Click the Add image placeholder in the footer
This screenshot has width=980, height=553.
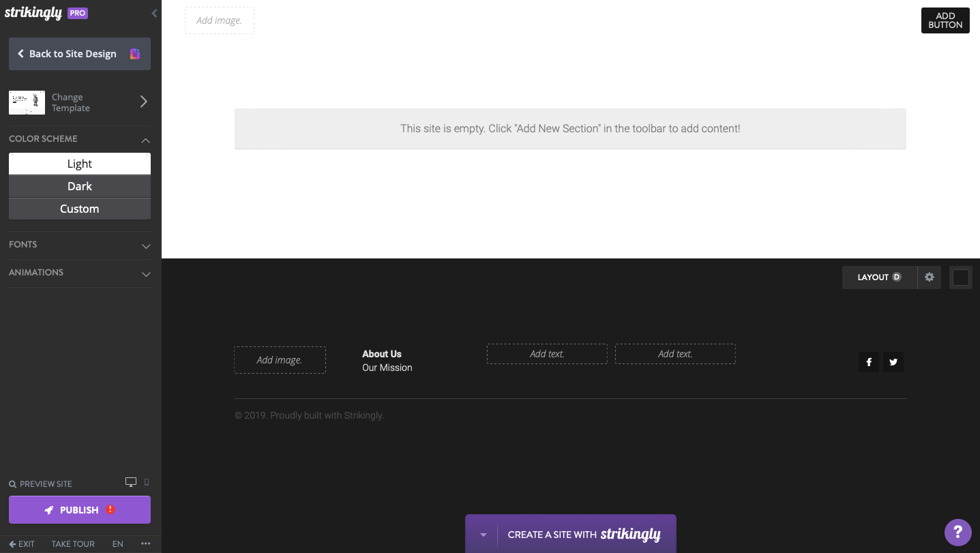coord(280,359)
